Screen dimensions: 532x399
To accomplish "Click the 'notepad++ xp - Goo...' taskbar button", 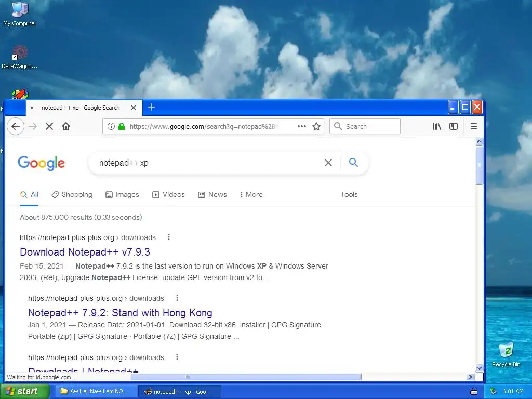I will pyautogui.click(x=180, y=392).
